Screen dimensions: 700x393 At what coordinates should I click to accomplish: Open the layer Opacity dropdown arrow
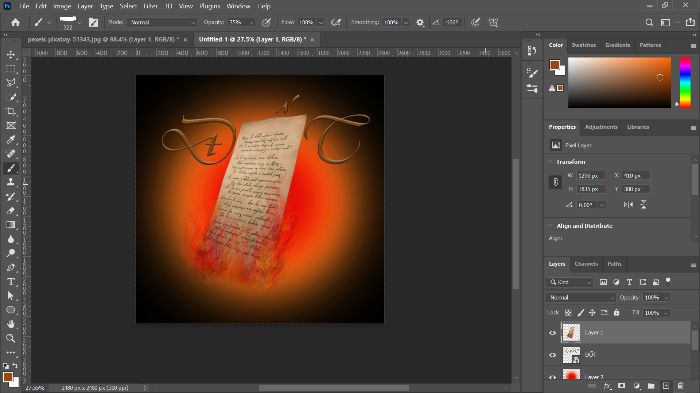pos(667,297)
